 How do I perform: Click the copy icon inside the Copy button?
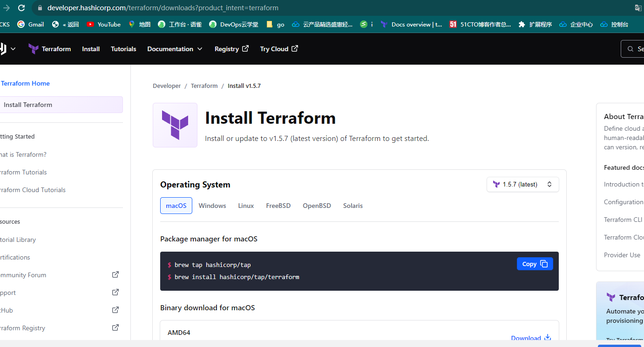(x=543, y=263)
